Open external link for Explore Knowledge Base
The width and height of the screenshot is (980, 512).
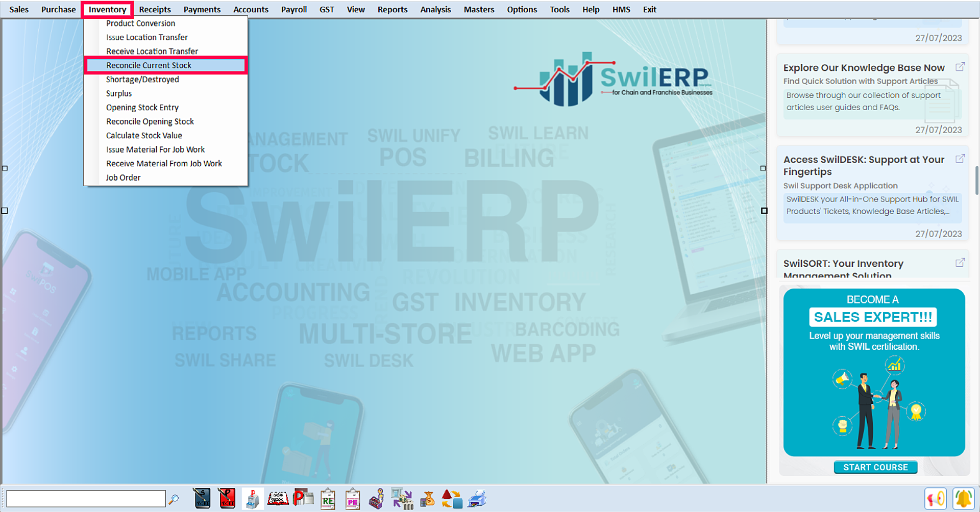tap(960, 67)
